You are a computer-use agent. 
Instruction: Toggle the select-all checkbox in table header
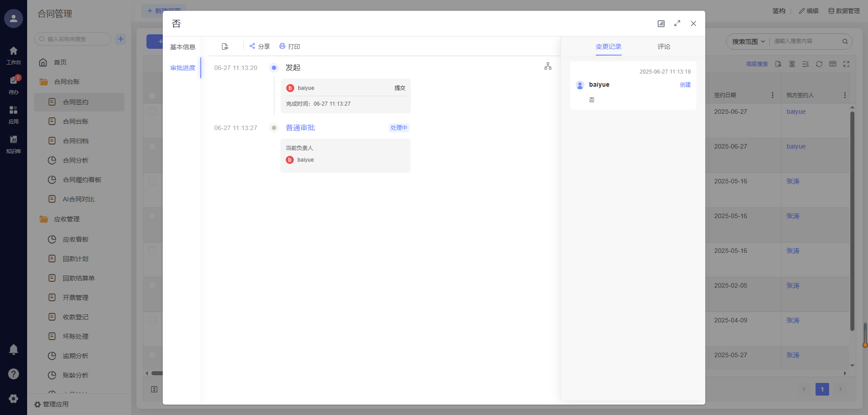pos(152,95)
